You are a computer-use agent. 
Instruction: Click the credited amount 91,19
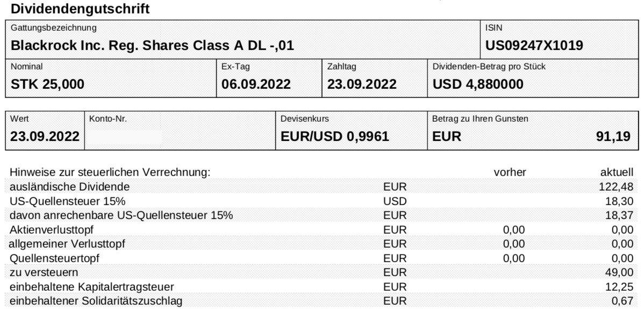(613, 137)
